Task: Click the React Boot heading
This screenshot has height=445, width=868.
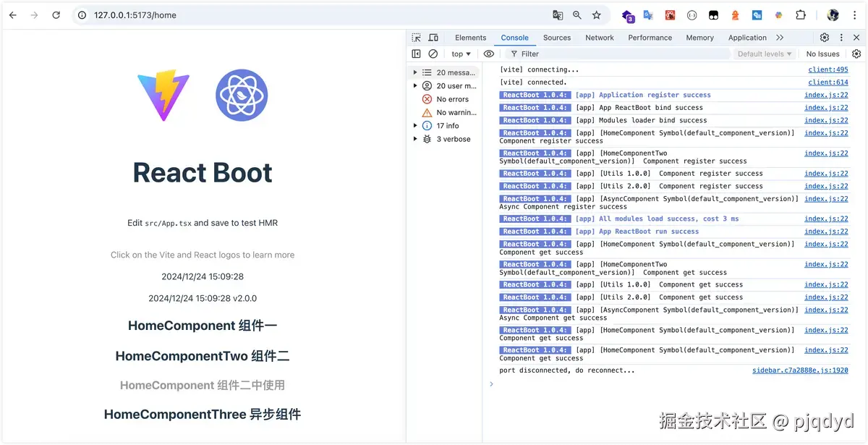Action: [x=203, y=172]
